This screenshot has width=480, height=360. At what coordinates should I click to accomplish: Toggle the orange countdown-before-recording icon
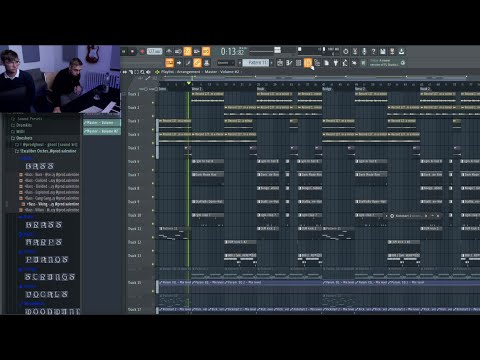pos(187,51)
